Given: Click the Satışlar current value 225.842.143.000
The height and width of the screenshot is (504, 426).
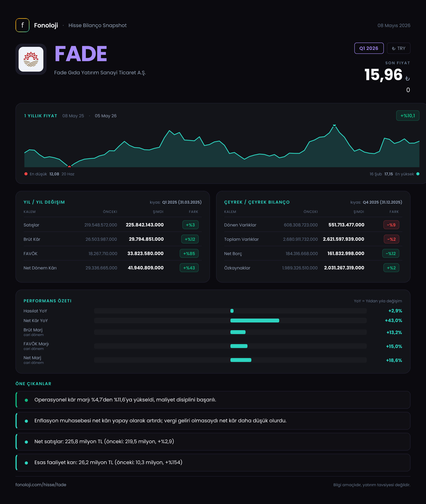Looking at the screenshot, I should click(x=145, y=225).
